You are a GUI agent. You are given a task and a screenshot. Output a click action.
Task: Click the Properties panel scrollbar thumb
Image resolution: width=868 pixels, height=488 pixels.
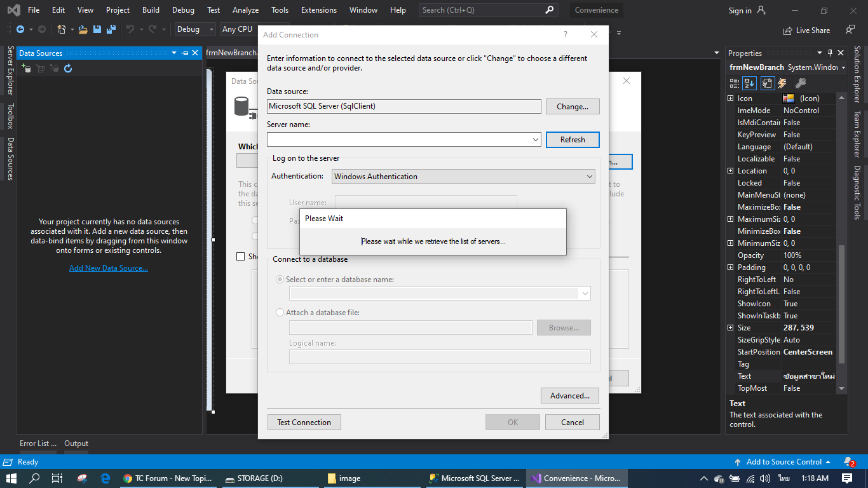coord(842,305)
